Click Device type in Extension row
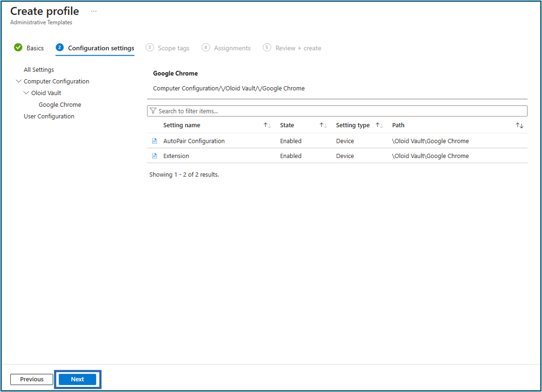 point(345,156)
